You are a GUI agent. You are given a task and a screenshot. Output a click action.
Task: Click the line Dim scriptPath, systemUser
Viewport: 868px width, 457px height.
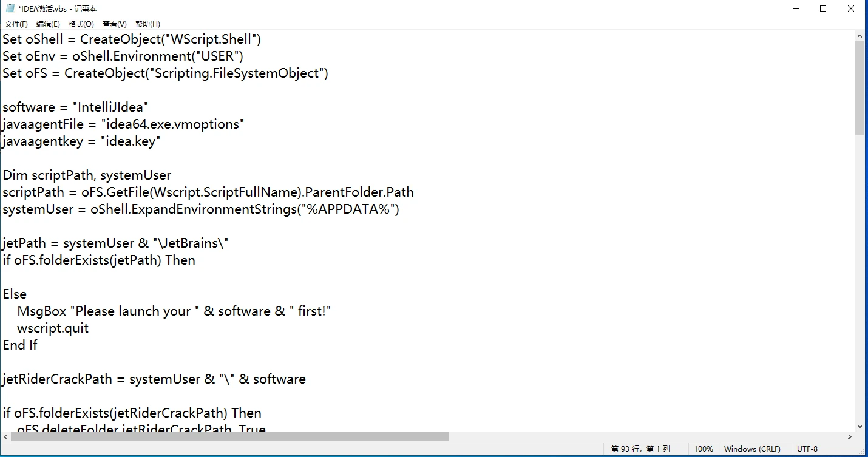(x=87, y=175)
